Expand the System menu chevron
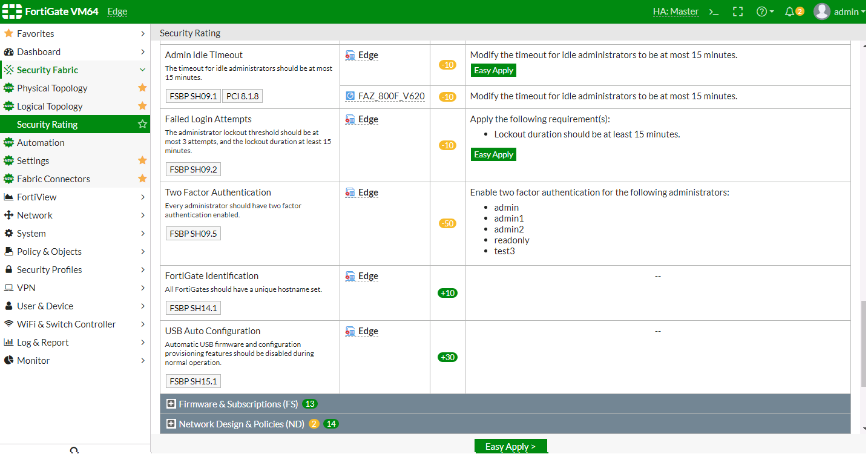This screenshot has height=454, width=868. 142,233
